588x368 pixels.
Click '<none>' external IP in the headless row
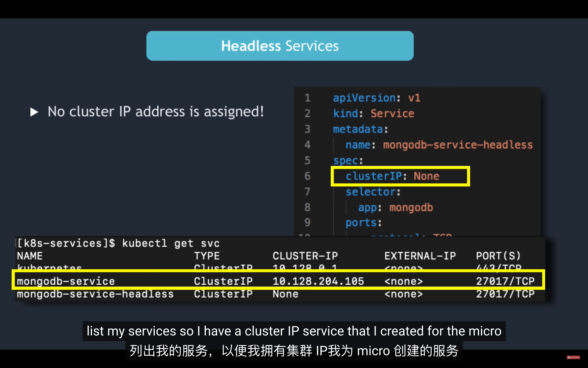[x=404, y=294]
